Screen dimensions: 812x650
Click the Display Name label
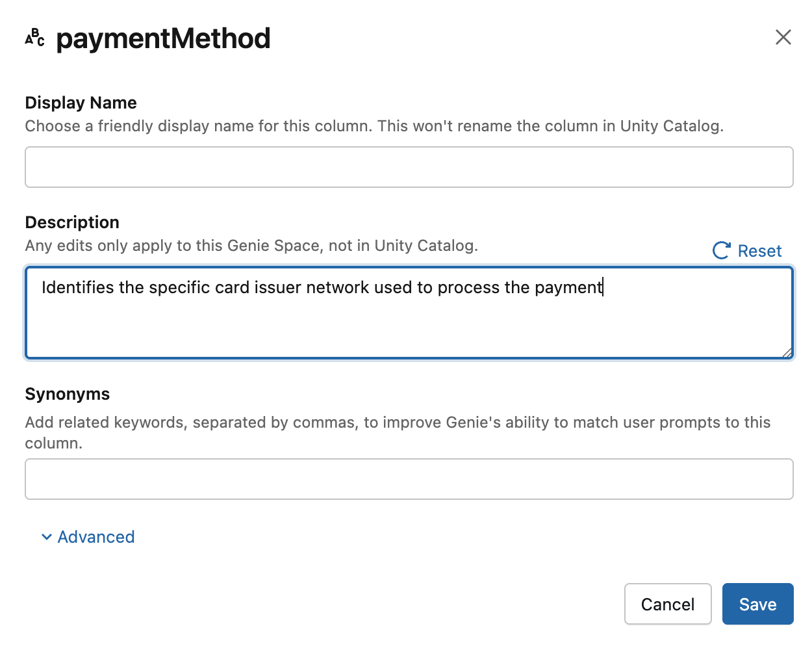coord(81,103)
